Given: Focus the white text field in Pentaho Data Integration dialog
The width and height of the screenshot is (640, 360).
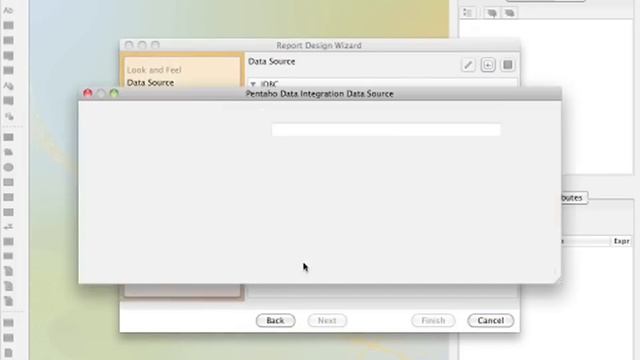Looking at the screenshot, I should (386, 130).
